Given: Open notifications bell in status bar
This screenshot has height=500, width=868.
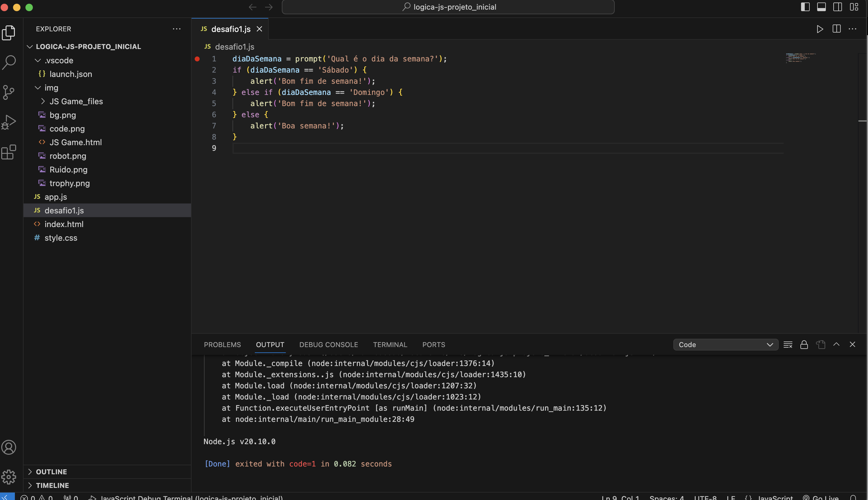Looking at the screenshot, I should click(x=853, y=498).
